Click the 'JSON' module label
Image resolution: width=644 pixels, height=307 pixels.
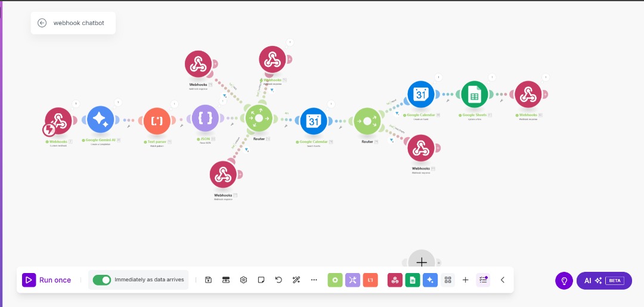[205, 139]
